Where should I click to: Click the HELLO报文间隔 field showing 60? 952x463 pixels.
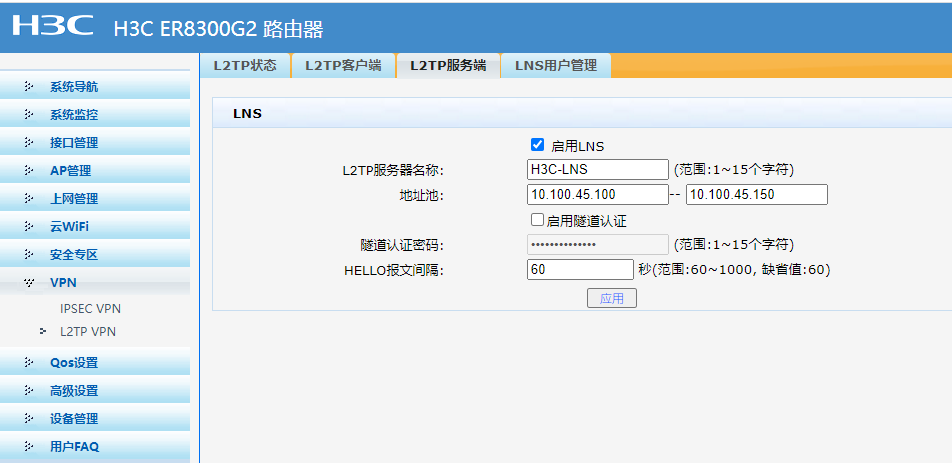pos(580,269)
